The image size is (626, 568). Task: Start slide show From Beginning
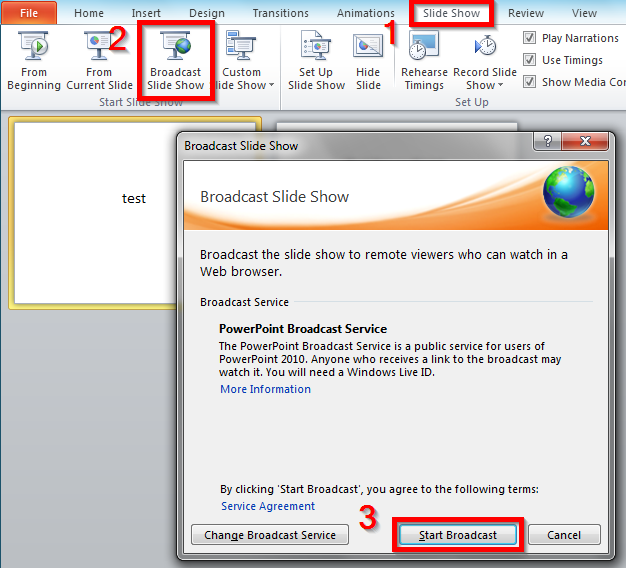34,61
